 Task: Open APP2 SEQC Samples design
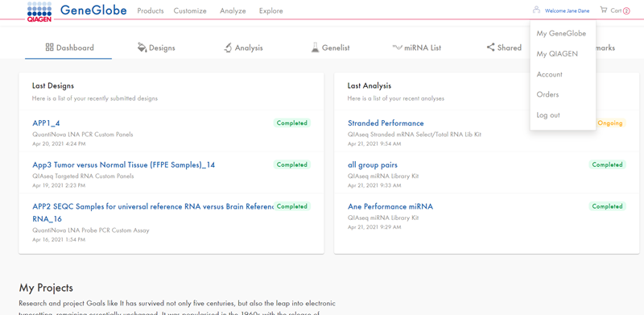(x=153, y=213)
